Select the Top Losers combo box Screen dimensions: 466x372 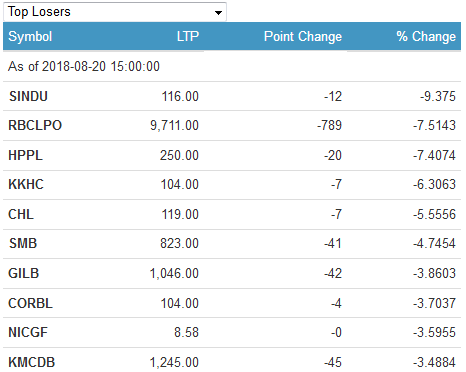115,12
